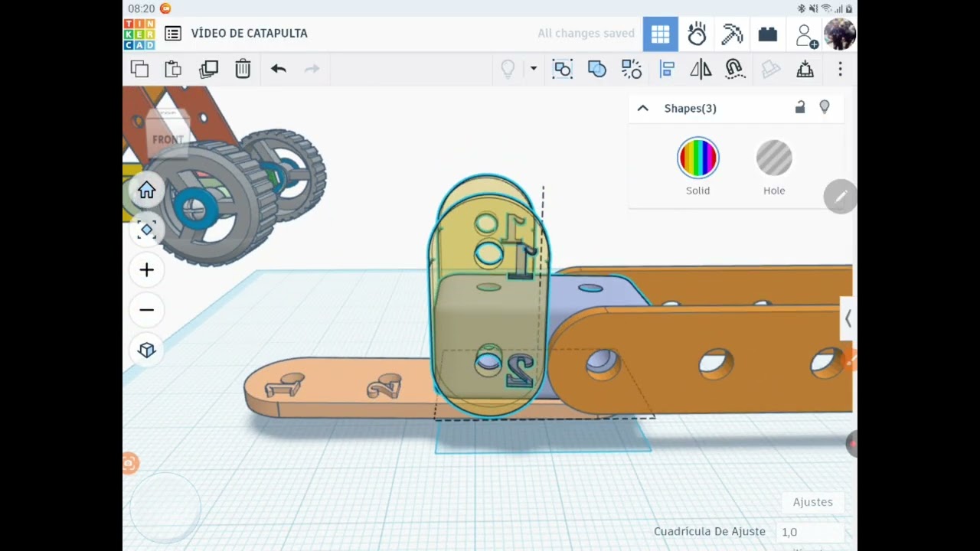Duplicate and repeat the selection
980x551 pixels.
(208, 69)
